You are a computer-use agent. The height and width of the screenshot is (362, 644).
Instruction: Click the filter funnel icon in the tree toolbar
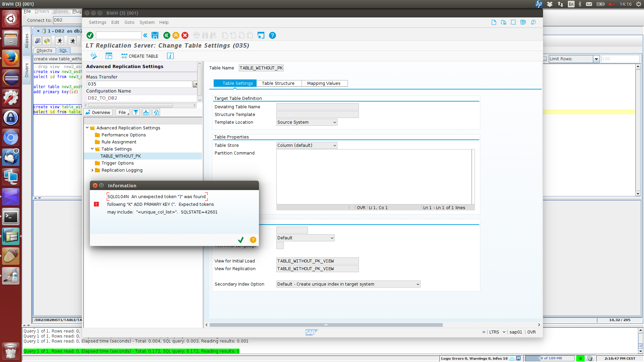pyautogui.click(x=136, y=113)
